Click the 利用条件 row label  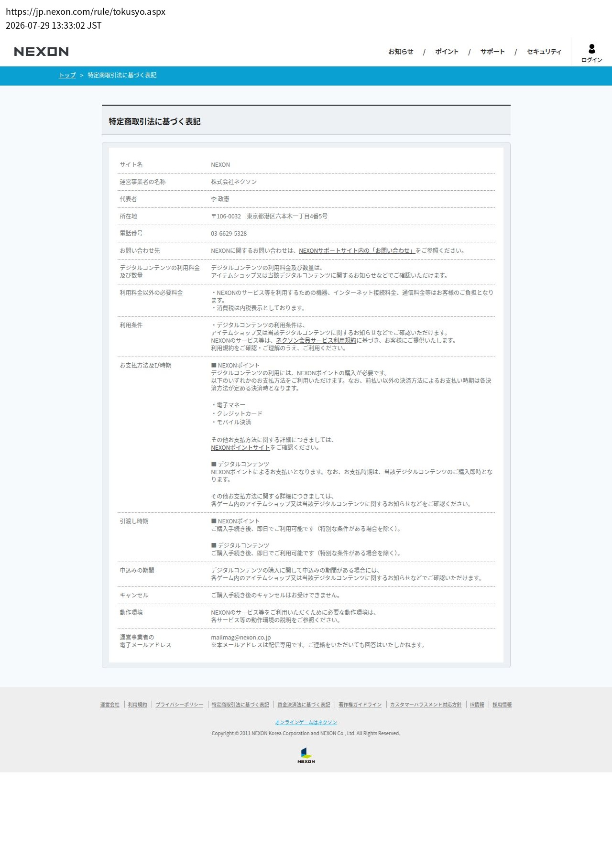(131, 325)
